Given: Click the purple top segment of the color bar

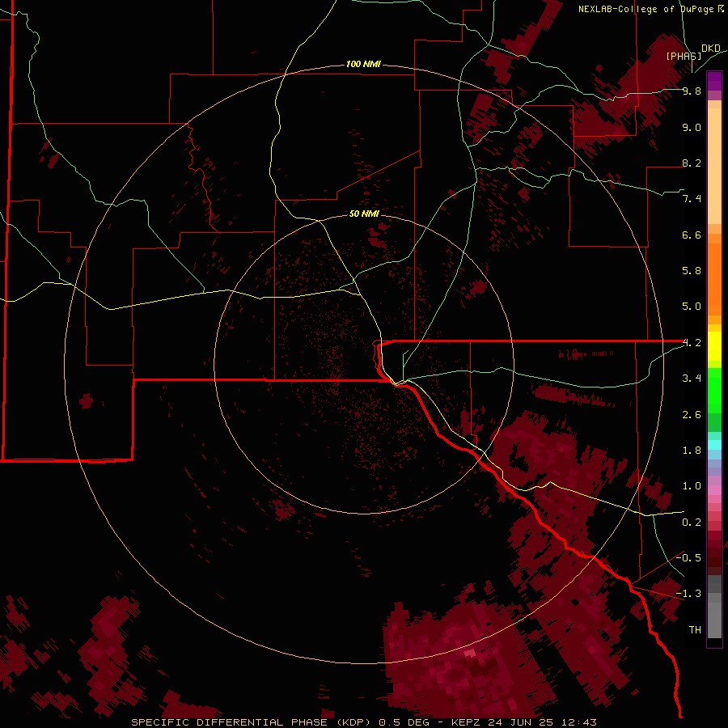Looking at the screenshot, I should [x=714, y=81].
